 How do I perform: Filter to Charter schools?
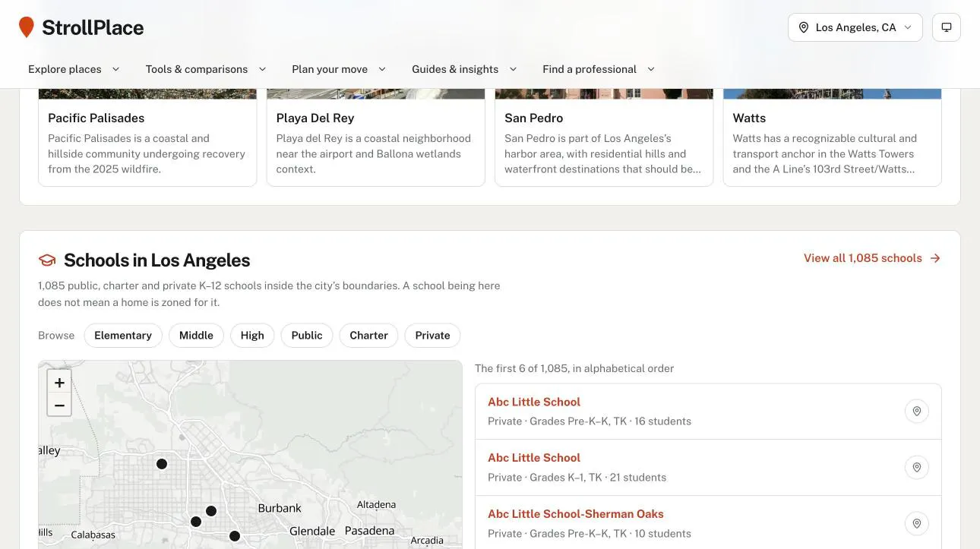tap(368, 336)
